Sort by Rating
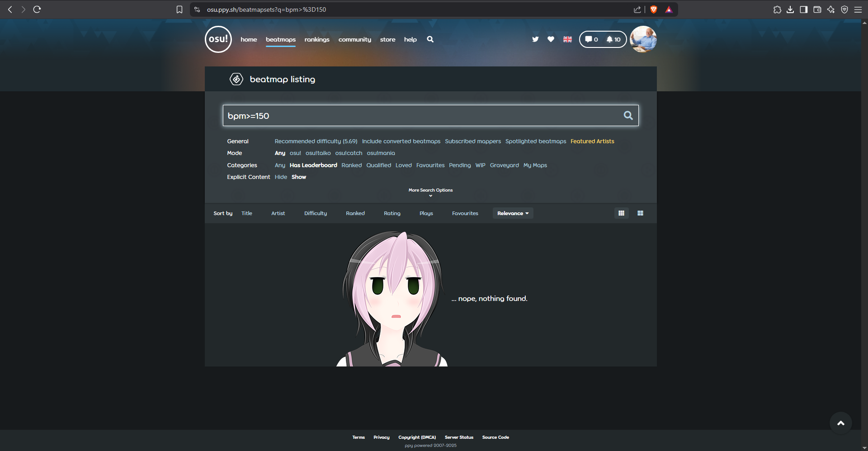The image size is (868, 451). 392,213
